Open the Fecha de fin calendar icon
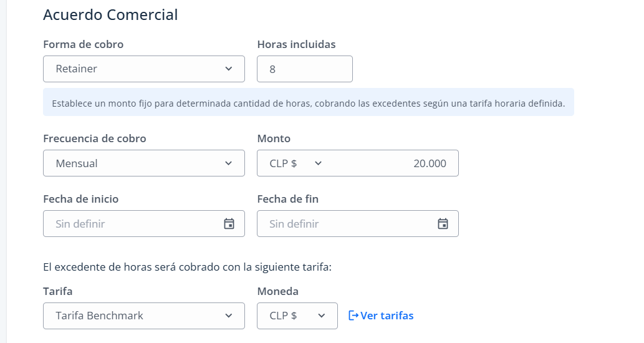Viewport: 644px width, 343px height. click(443, 223)
